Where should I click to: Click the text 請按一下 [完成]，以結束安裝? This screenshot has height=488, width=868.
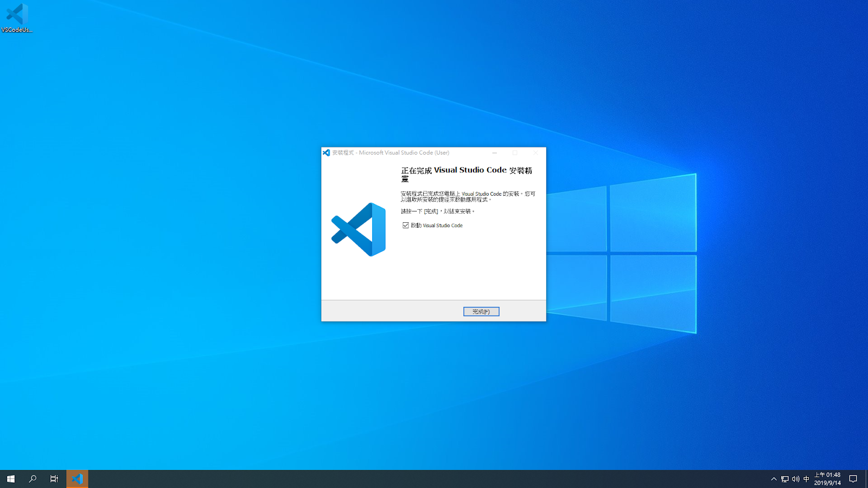[438, 211]
